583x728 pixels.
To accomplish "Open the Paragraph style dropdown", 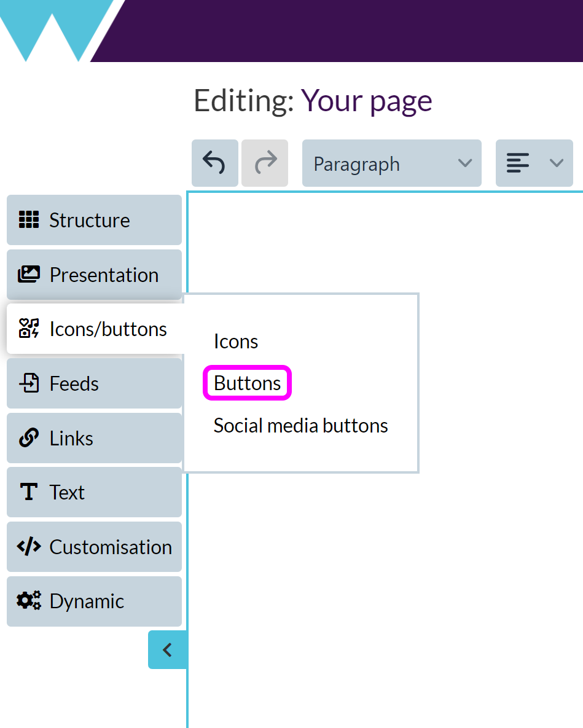I will pos(391,163).
